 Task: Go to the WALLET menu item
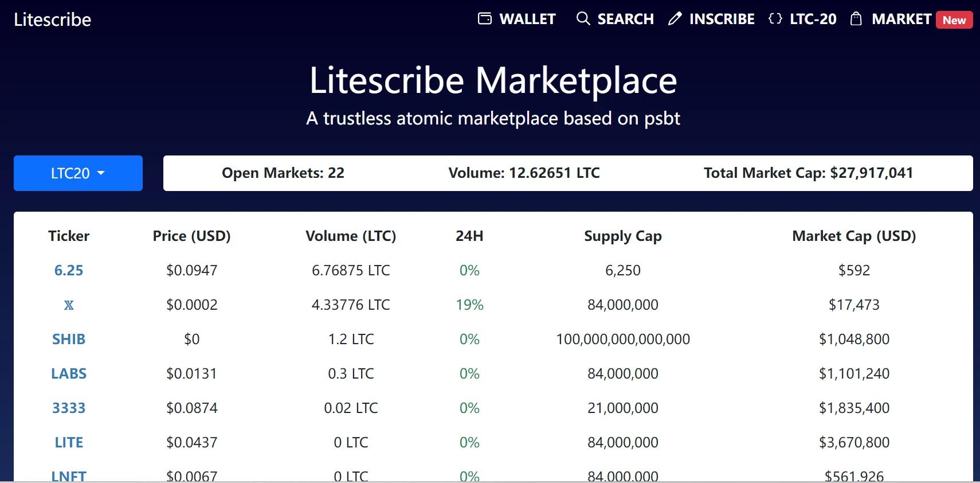(527, 19)
